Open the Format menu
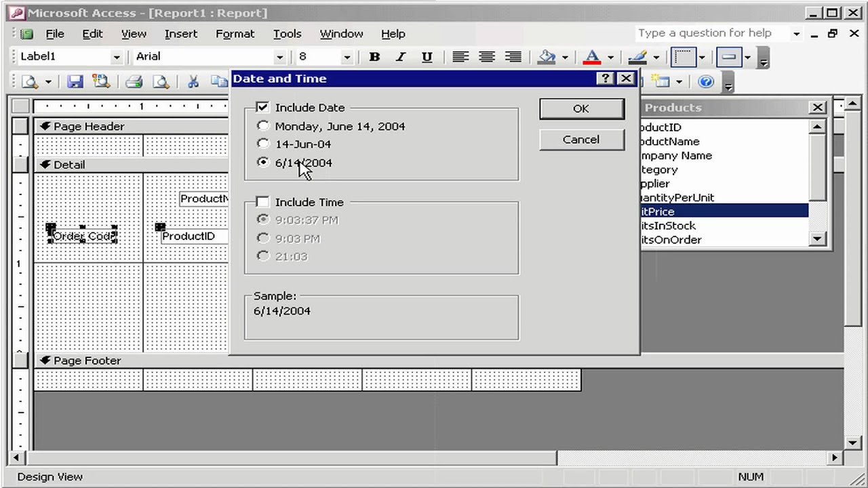Screen dimensions: 868x488 click(235, 34)
